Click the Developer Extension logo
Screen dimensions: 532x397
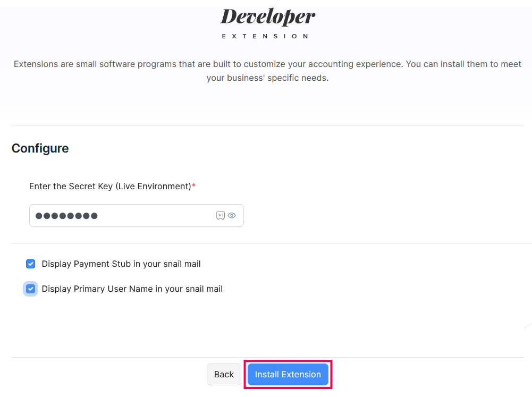pos(267,23)
